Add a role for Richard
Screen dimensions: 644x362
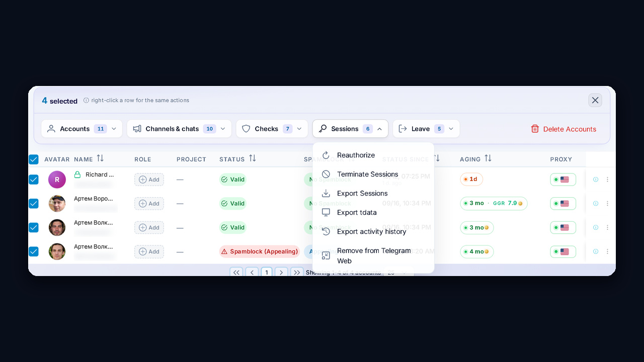tap(149, 179)
